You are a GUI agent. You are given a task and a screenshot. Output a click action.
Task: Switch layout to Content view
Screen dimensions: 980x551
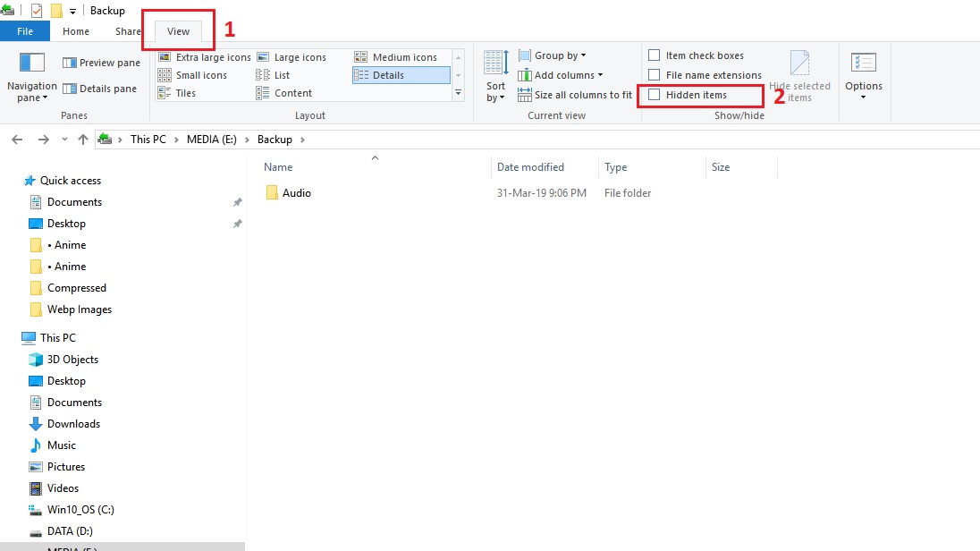coord(284,93)
